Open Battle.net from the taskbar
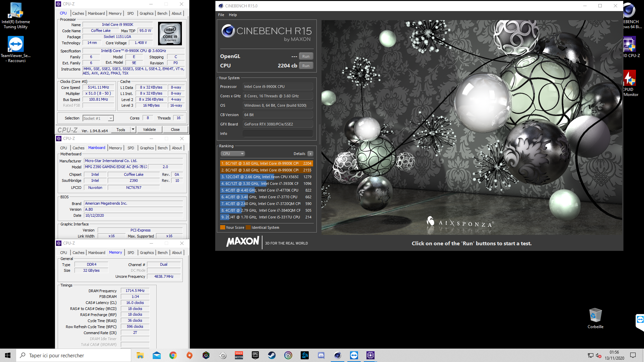Viewport: 644px width, 362px height. tap(305, 355)
